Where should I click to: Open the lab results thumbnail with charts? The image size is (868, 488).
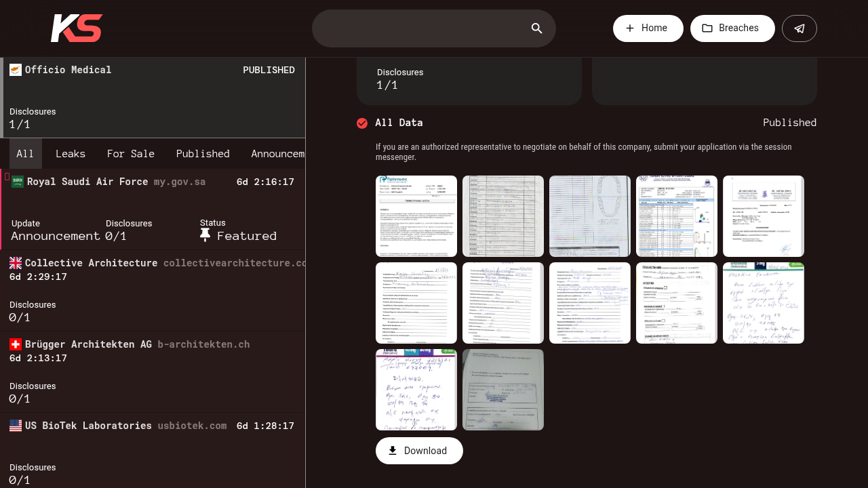pos(677,216)
